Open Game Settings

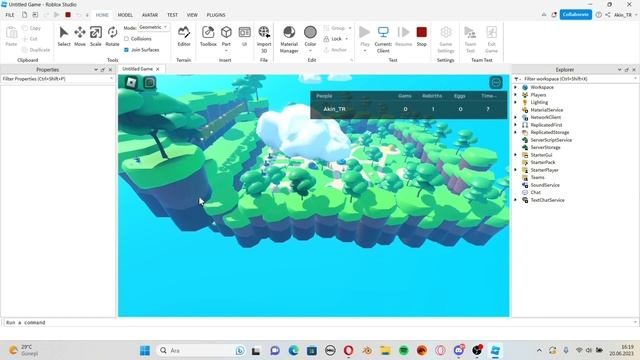[446, 39]
